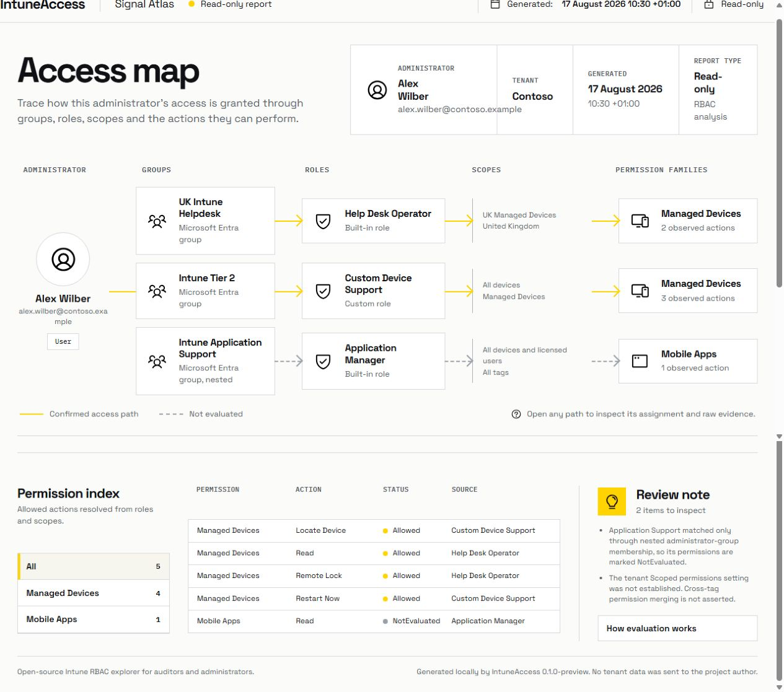784x692 pixels.
Task: Click the grey NotEvaluated status dot
Action: (385, 621)
